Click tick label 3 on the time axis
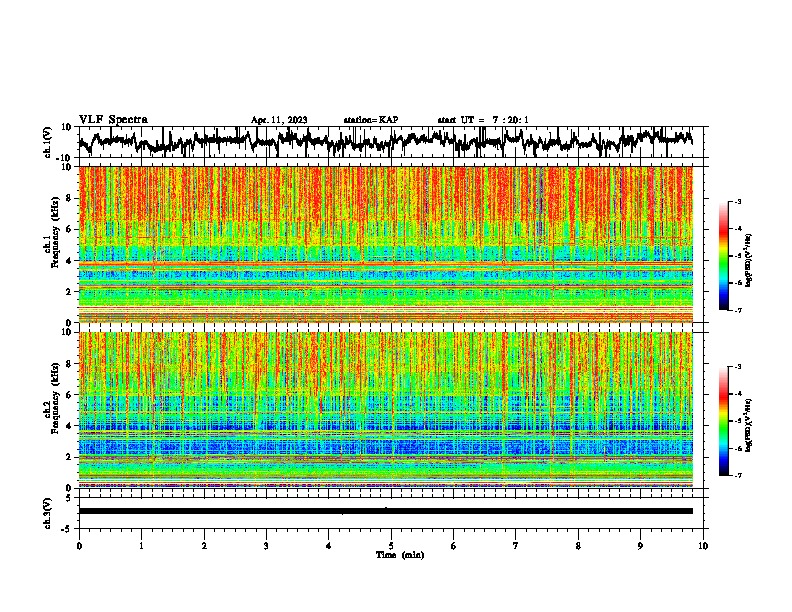The height and width of the screenshot is (612, 792). tap(266, 546)
